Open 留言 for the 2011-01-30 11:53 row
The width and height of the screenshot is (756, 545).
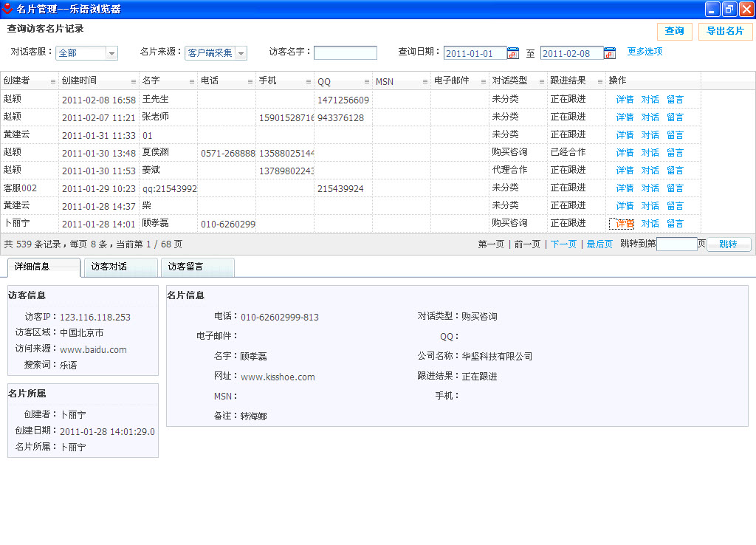675,171
